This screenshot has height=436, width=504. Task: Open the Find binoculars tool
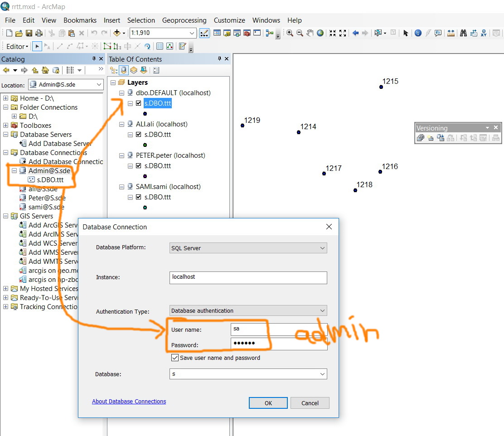463,33
